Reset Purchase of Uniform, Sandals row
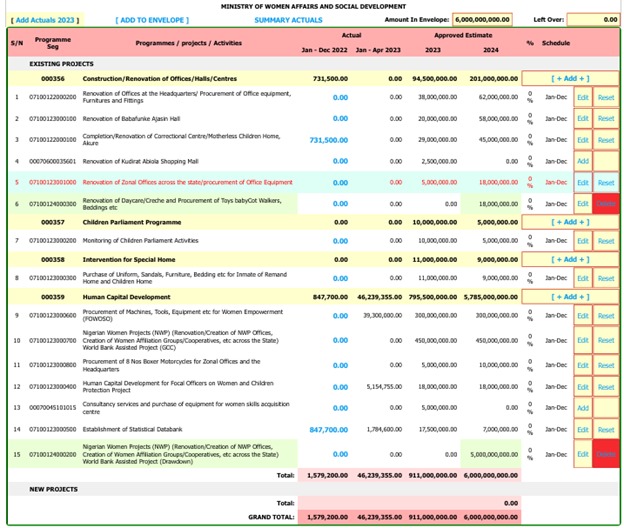Image resolution: width=624 pixels, height=528 pixels. pos(606,279)
